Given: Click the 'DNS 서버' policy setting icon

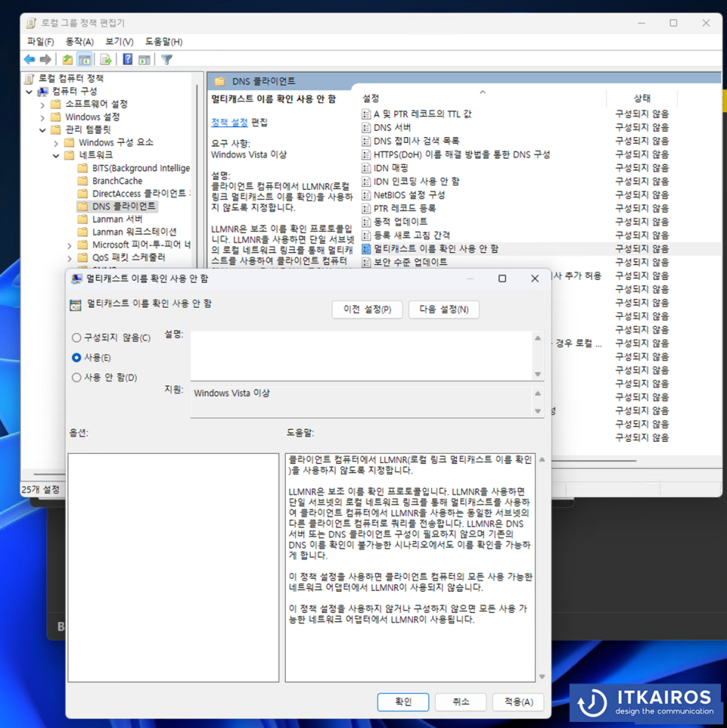Looking at the screenshot, I should click(367, 128).
